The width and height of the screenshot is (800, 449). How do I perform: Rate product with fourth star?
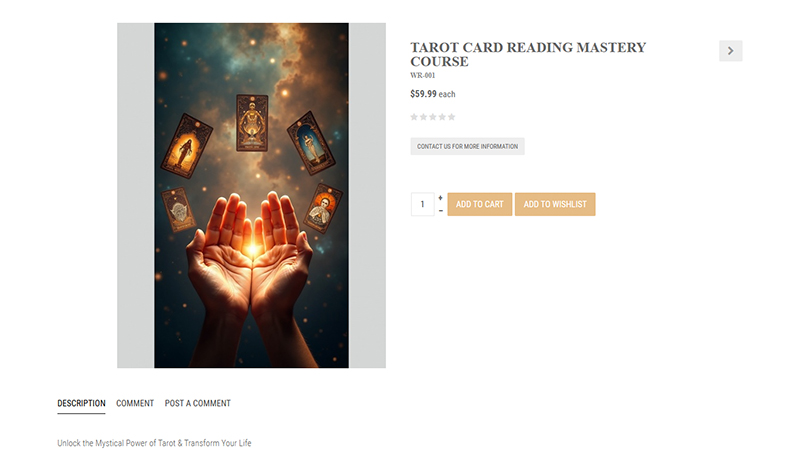point(442,117)
